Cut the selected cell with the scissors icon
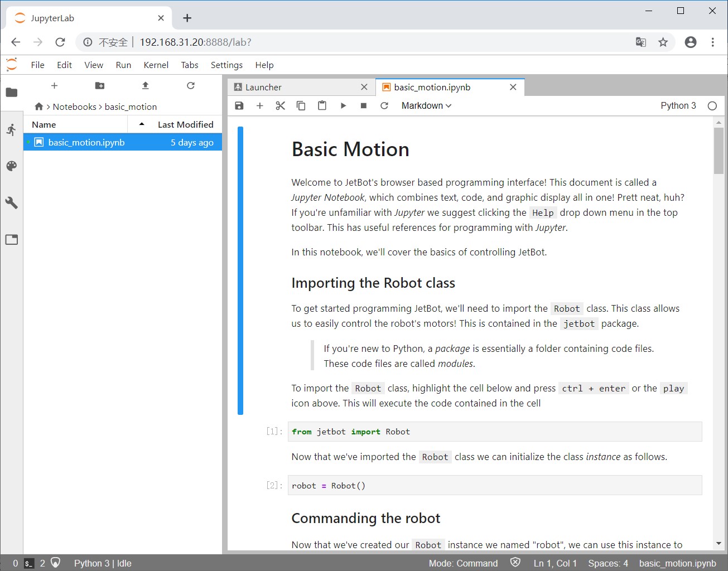This screenshot has height=571, width=728. [x=281, y=105]
